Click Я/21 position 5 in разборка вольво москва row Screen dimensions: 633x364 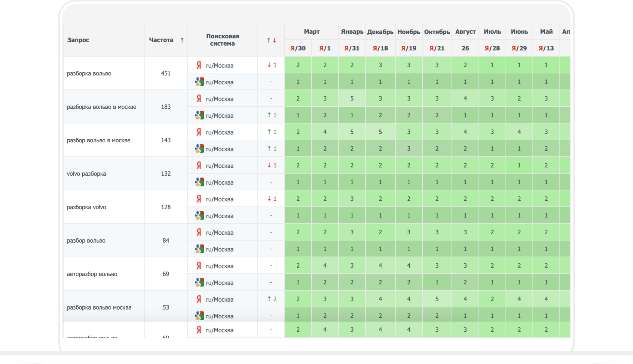pyautogui.click(x=437, y=299)
